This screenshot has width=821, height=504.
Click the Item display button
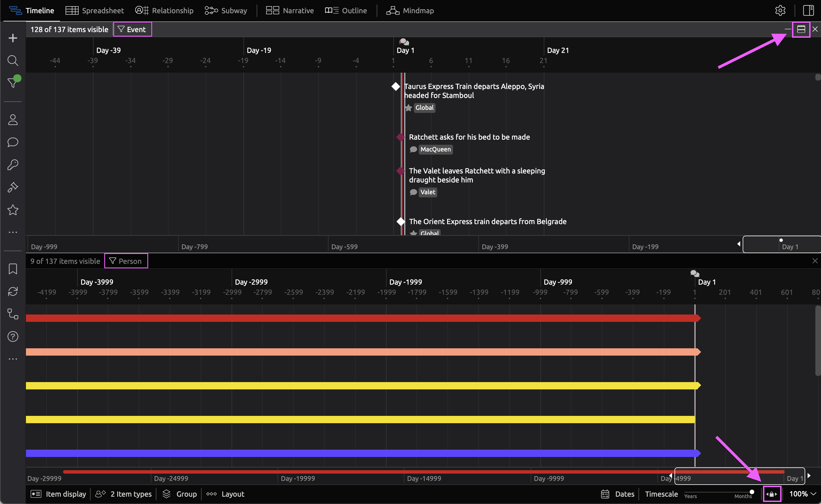(x=58, y=494)
